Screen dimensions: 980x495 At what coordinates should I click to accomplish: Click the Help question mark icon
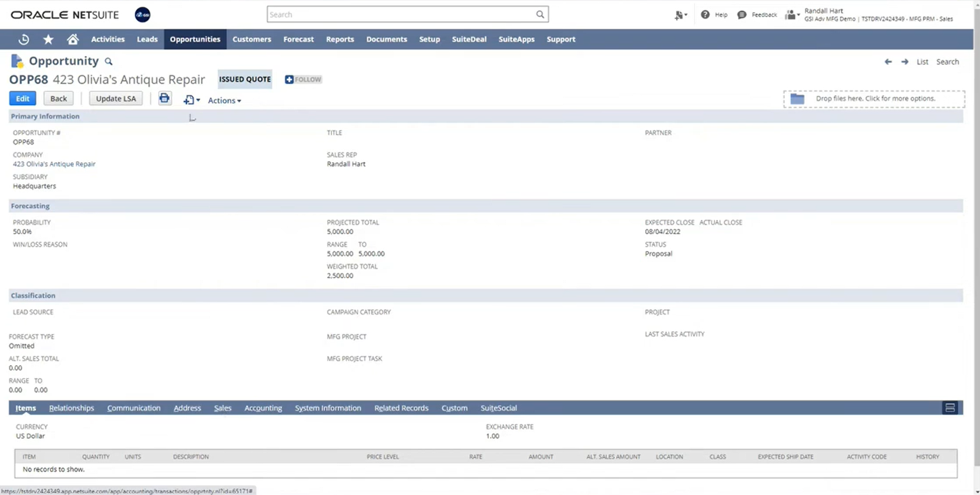[705, 15]
